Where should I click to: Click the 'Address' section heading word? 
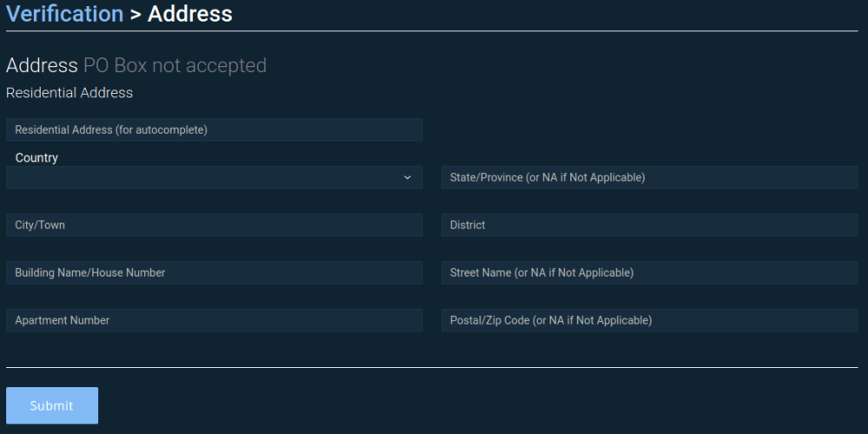coord(42,66)
